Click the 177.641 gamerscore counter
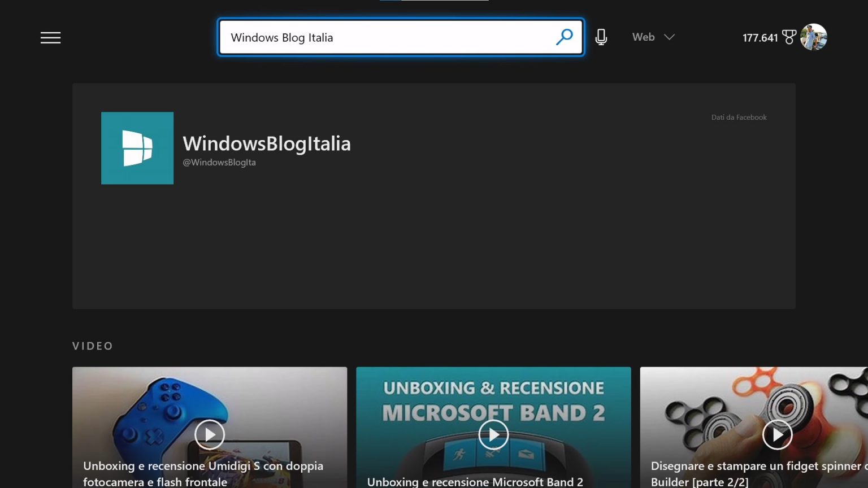 (760, 37)
